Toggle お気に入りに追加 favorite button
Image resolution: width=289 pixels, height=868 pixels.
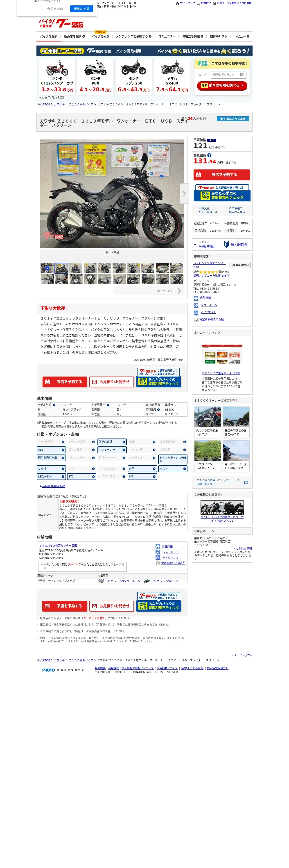point(233,119)
